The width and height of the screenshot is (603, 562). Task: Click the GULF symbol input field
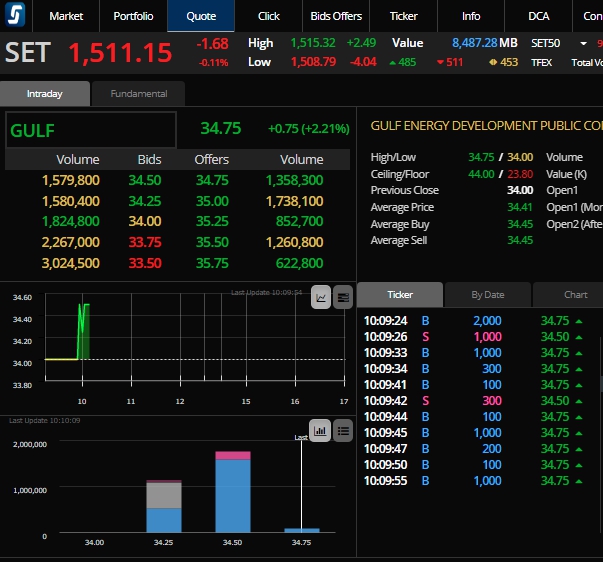coord(91,130)
